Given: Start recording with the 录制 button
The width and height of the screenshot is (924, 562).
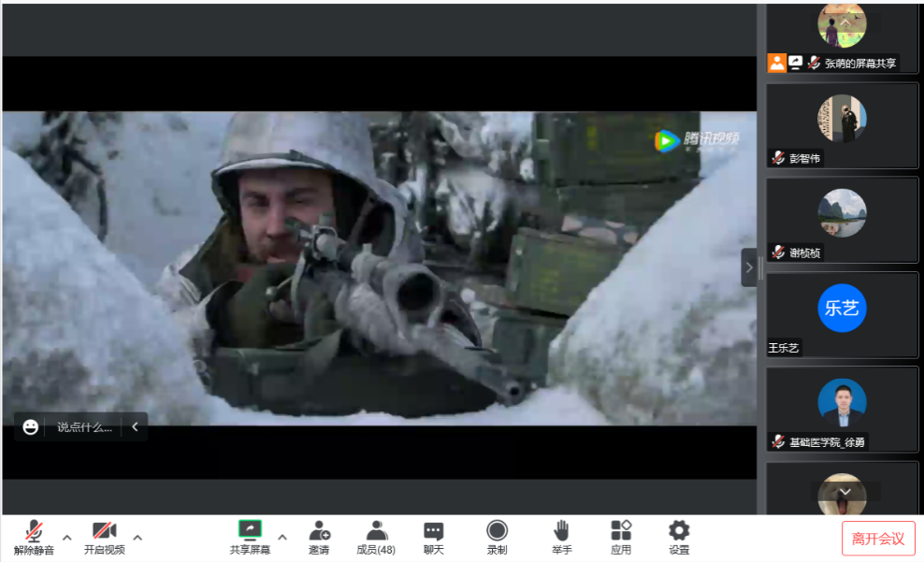Looking at the screenshot, I should click(497, 538).
